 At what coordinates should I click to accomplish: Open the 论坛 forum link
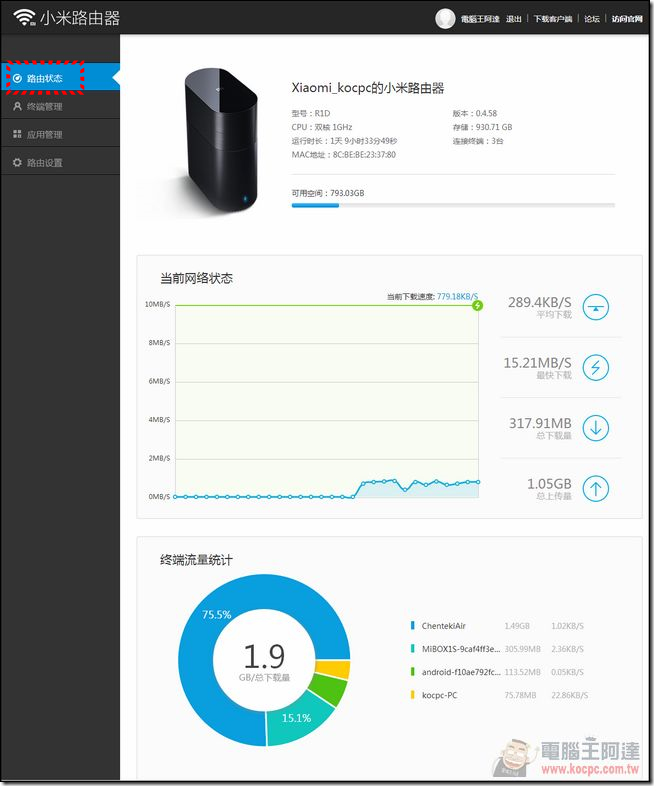592,19
